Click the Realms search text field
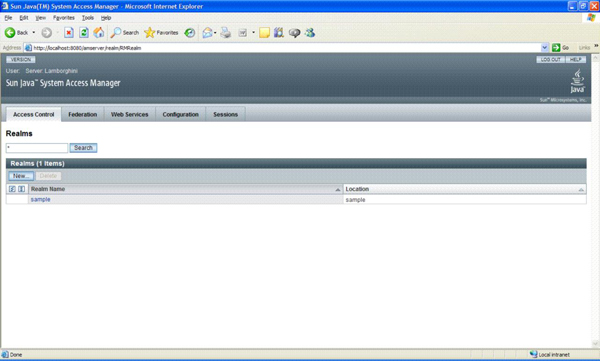 37,148
